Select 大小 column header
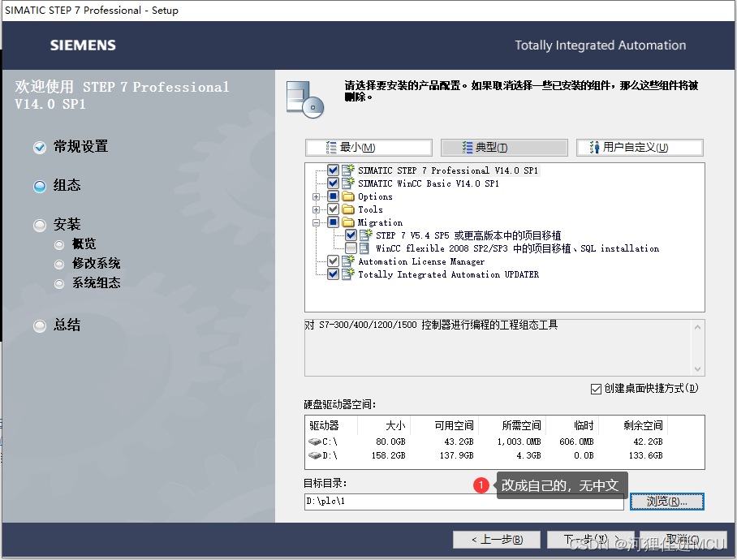The width and height of the screenshot is (737, 560). tap(384, 425)
